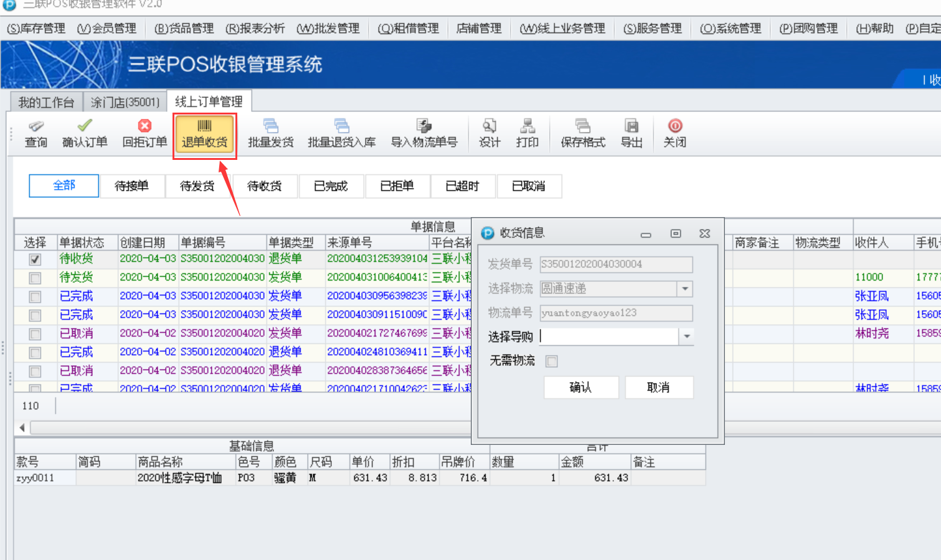Click the 导入物流单号 toolbar icon
Image resolution: width=941 pixels, height=560 pixels.
click(424, 126)
